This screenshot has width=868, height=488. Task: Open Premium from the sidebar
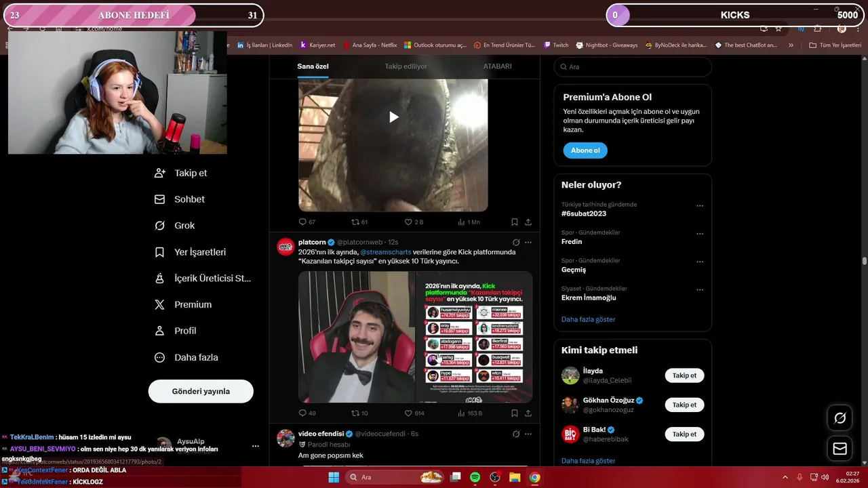(183, 305)
